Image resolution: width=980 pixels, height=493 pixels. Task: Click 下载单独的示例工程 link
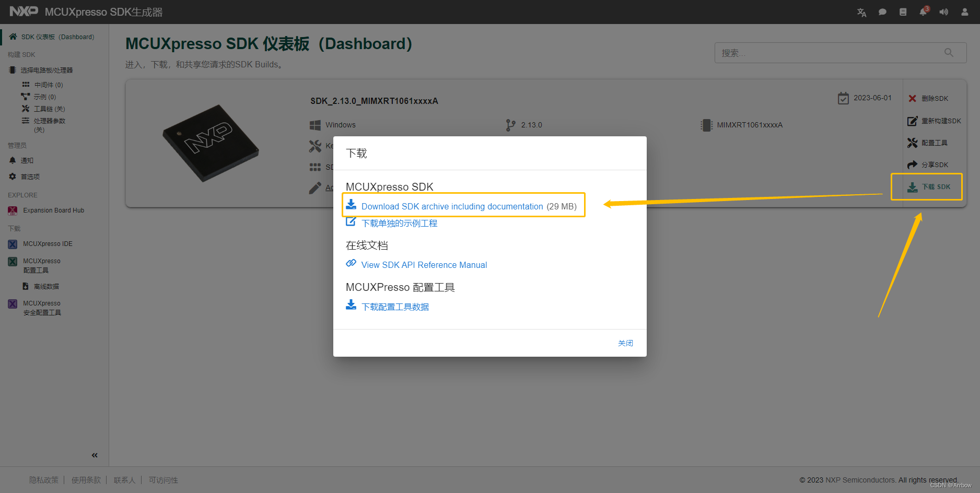click(400, 223)
